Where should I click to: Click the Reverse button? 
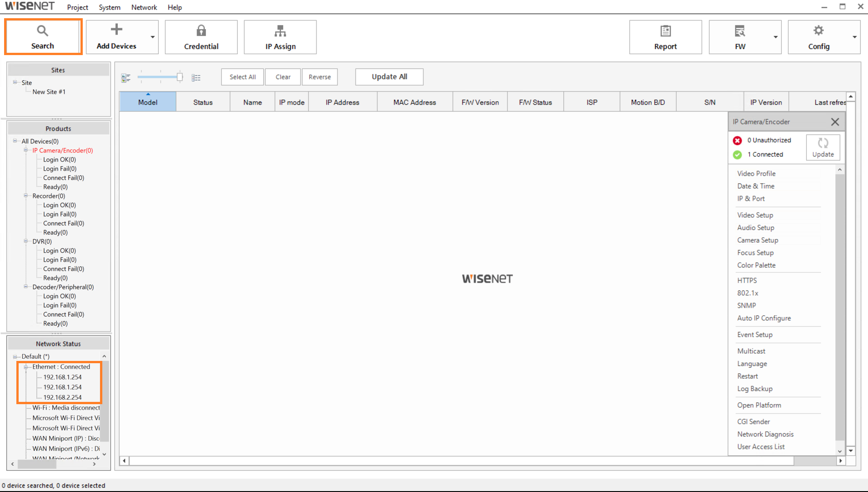320,77
